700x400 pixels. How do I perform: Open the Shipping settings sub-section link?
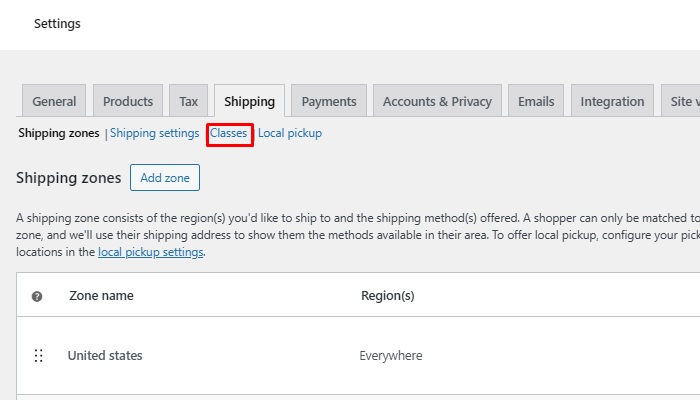[154, 133]
